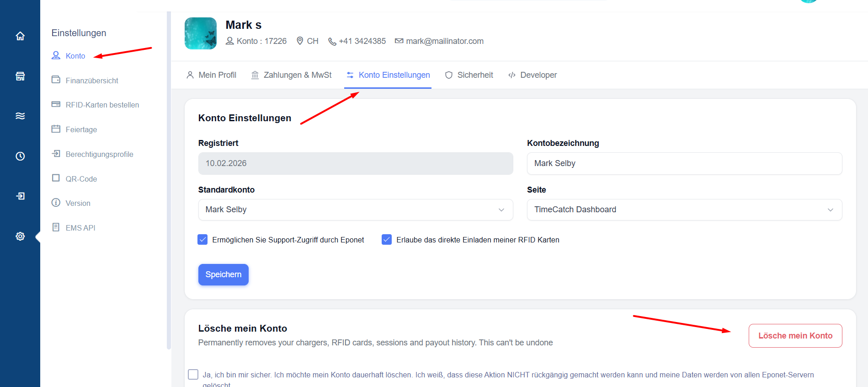Click the phone number +41 3424385

pos(362,41)
